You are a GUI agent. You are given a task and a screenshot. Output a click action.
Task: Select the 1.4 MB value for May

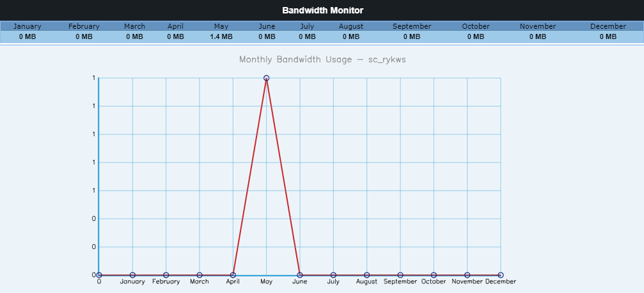221,36
